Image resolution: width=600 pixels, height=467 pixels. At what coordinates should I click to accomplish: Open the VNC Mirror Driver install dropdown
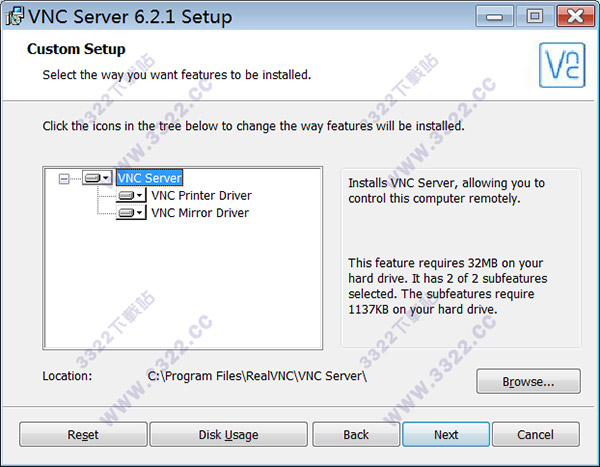tap(131, 212)
